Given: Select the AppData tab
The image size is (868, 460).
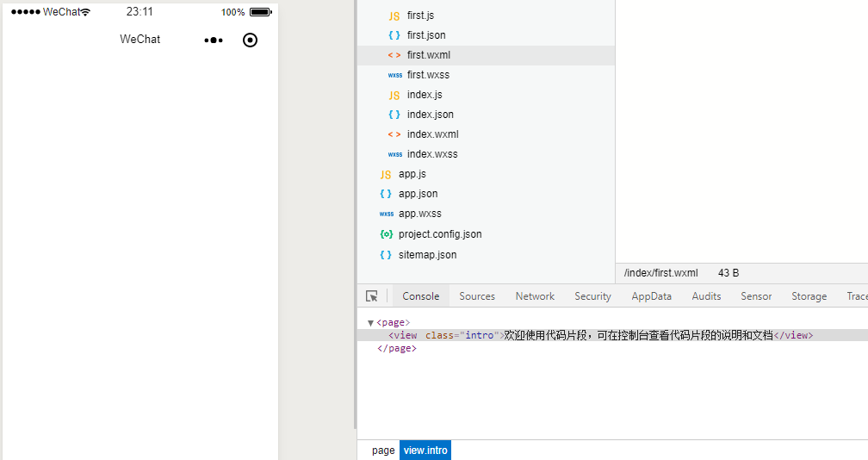Looking at the screenshot, I should coord(651,296).
